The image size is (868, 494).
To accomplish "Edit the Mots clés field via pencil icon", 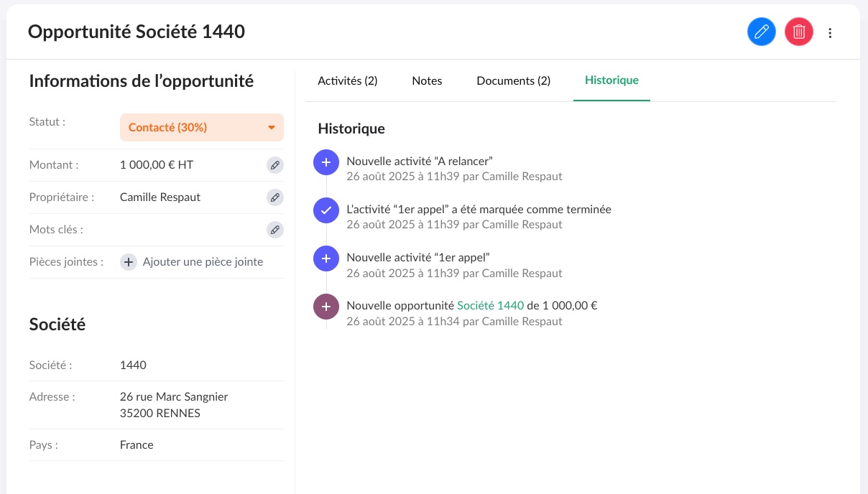I will (x=274, y=230).
